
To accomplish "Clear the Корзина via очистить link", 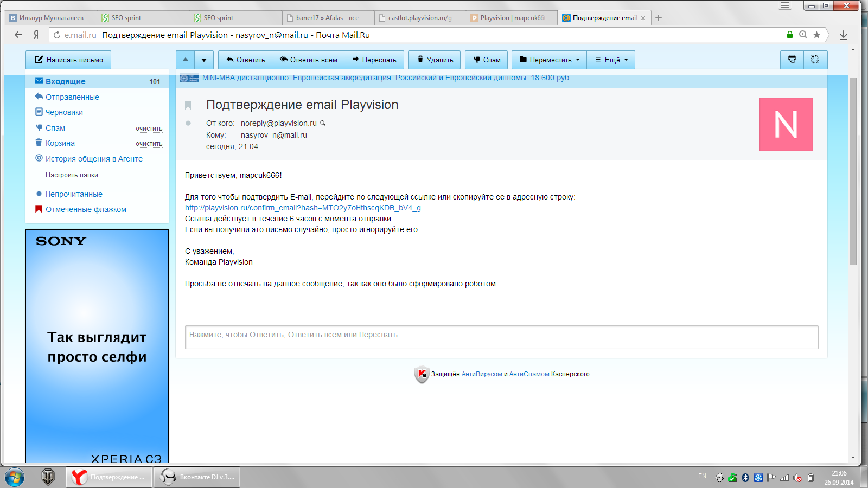I will tap(149, 144).
